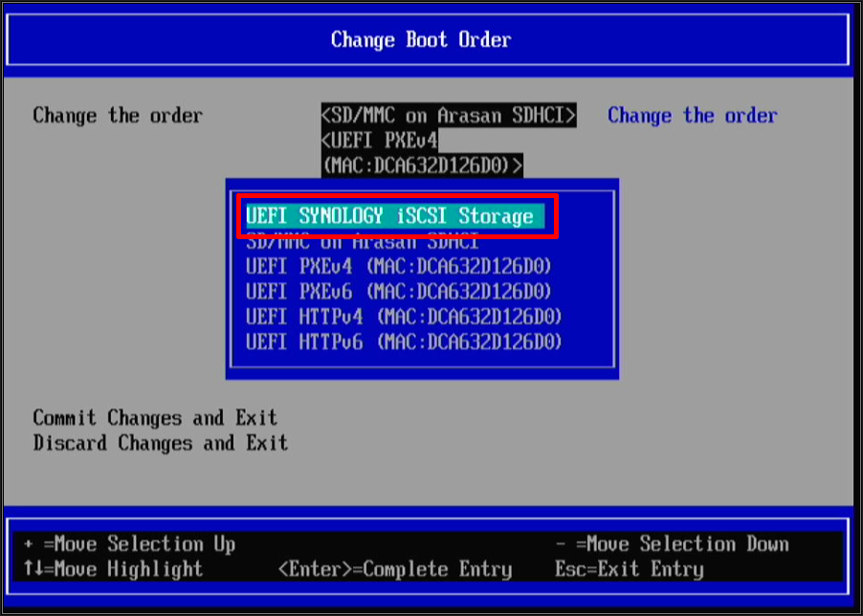Click '<Enter>=Complete Entry' hint
863x616 pixels.
(395, 569)
